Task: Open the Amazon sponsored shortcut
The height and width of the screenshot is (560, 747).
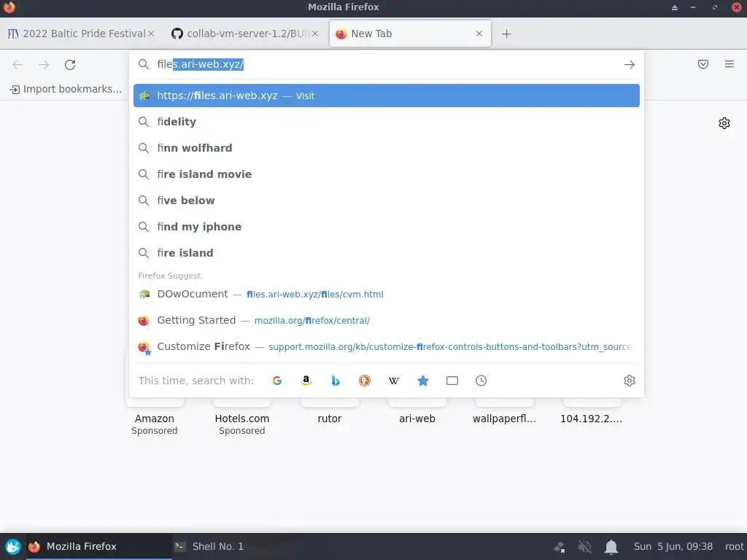Action: [x=155, y=419]
